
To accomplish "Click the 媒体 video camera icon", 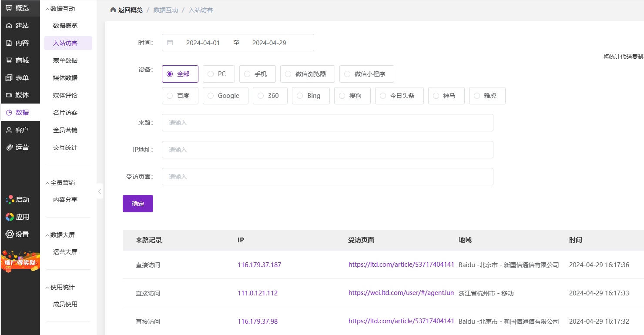I will click(9, 95).
